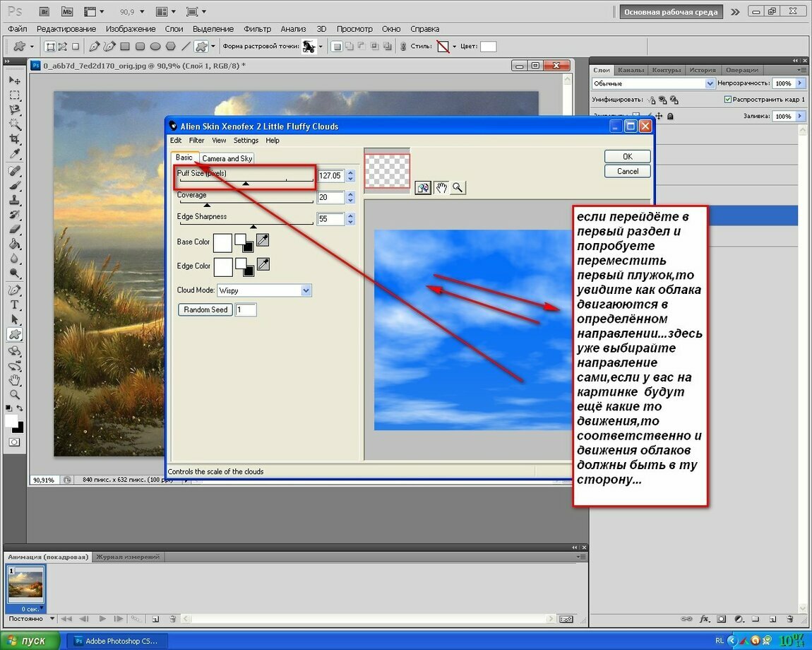The width and height of the screenshot is (812, 650).
Task: Click the Base Color white swatch
Action: click(x=222, y=242)
